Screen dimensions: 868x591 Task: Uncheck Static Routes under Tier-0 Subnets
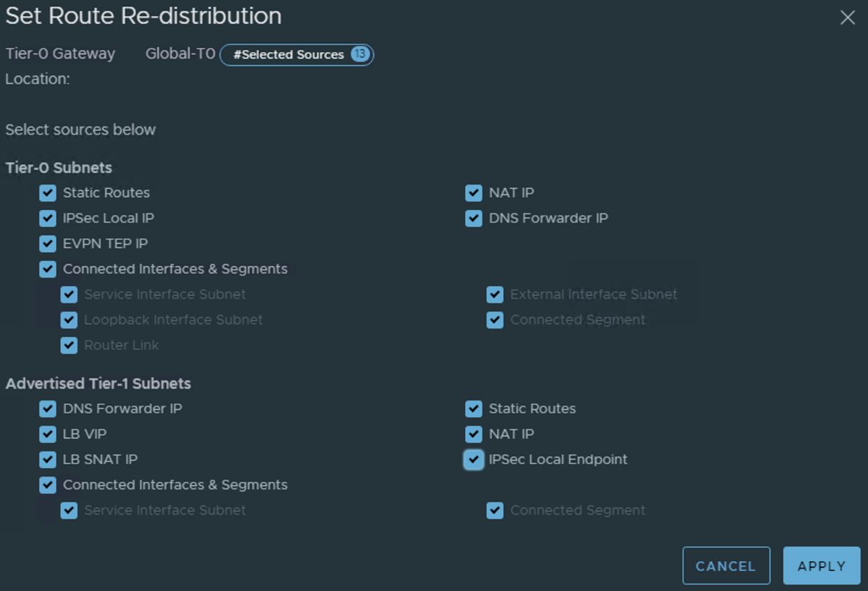pos(47,193)
